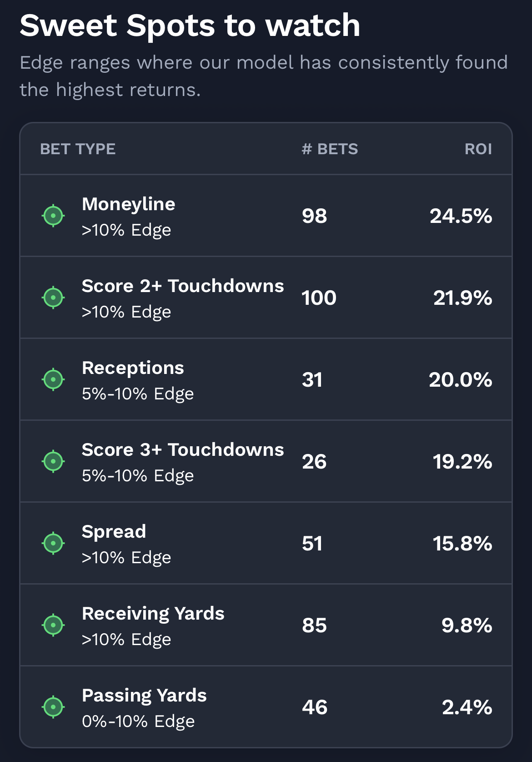Select the Receptions bet type label
532x762 pixels.
[133, 368]
